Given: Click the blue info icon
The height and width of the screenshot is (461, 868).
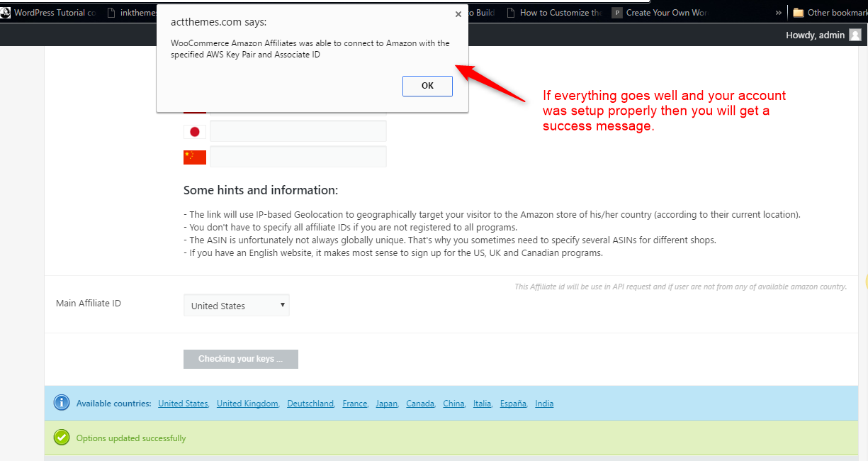Looking at the screenshot, I should click(x=62, y=403).
